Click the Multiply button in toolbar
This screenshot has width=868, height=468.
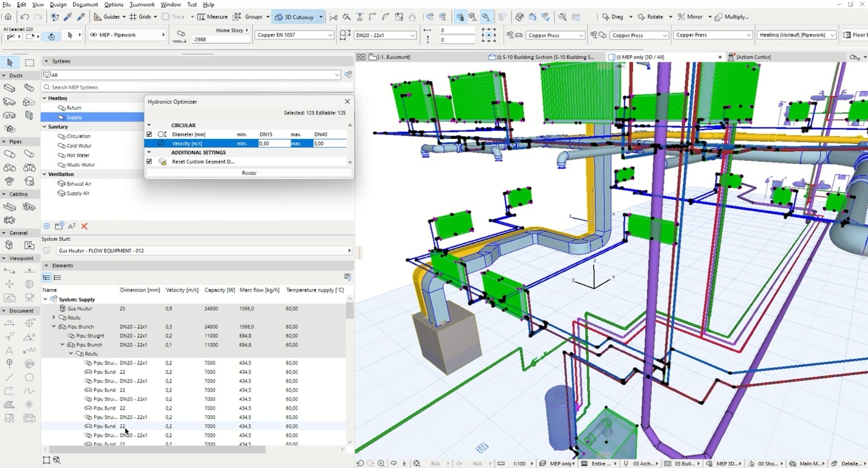pos(732,17)
